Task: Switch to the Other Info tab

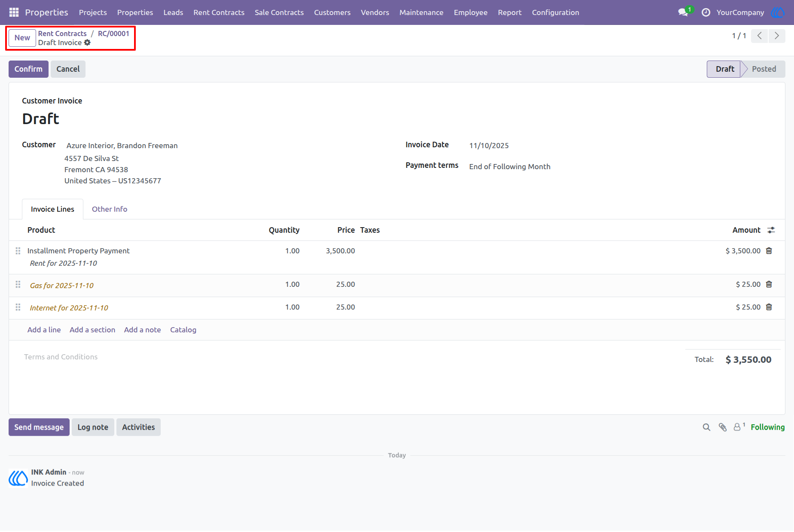Action: (110, 209)
